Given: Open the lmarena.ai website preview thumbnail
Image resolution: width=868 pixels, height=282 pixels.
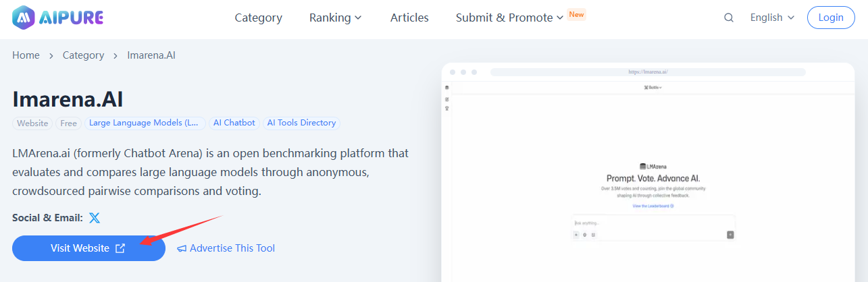Looking at the screenshot, I should tap(648, 173).
